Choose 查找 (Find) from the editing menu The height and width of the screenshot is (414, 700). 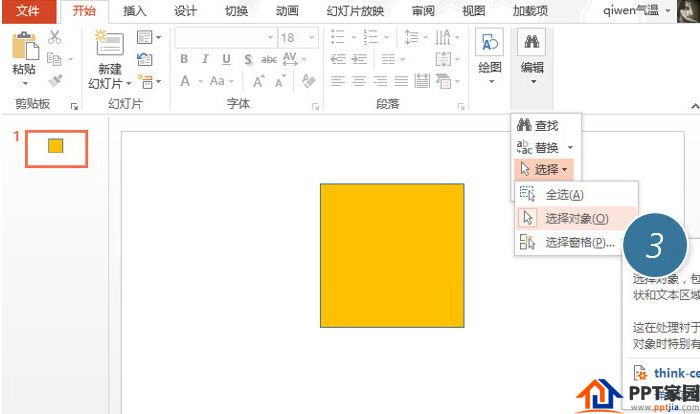point(538,125)
